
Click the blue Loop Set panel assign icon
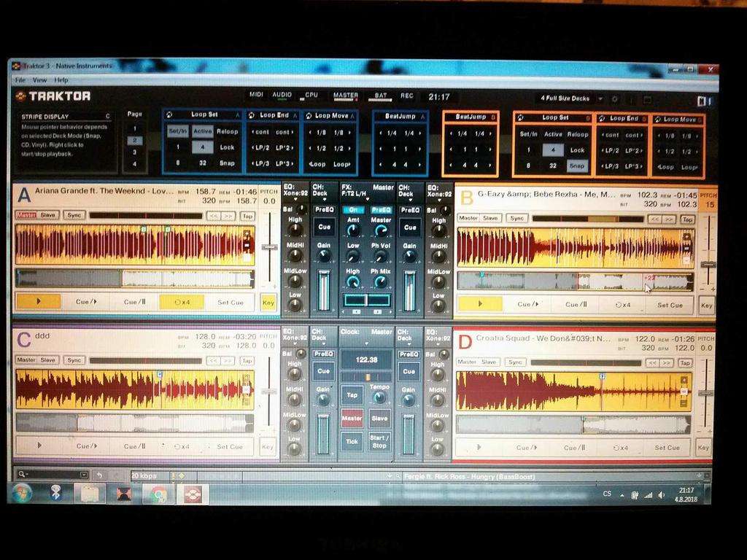169,114
